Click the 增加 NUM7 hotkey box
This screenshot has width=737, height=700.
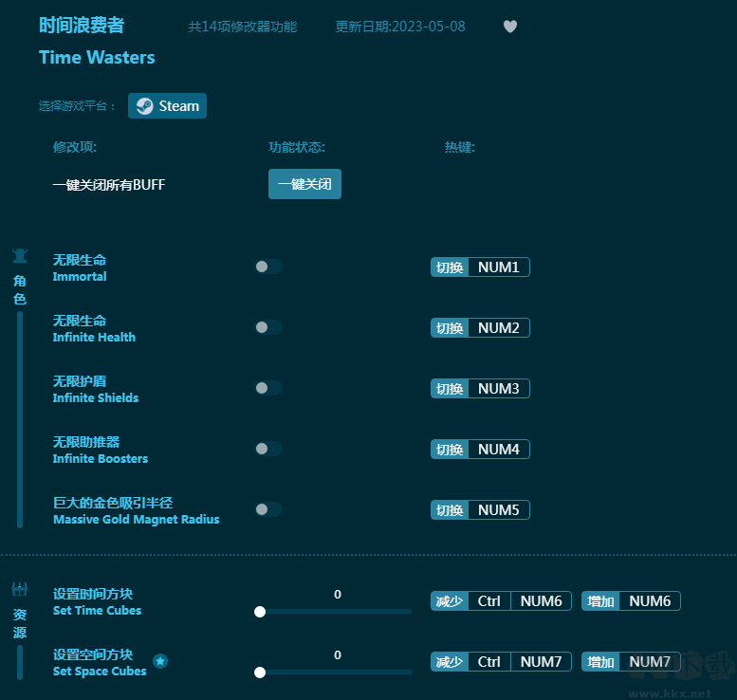point(631,661)
